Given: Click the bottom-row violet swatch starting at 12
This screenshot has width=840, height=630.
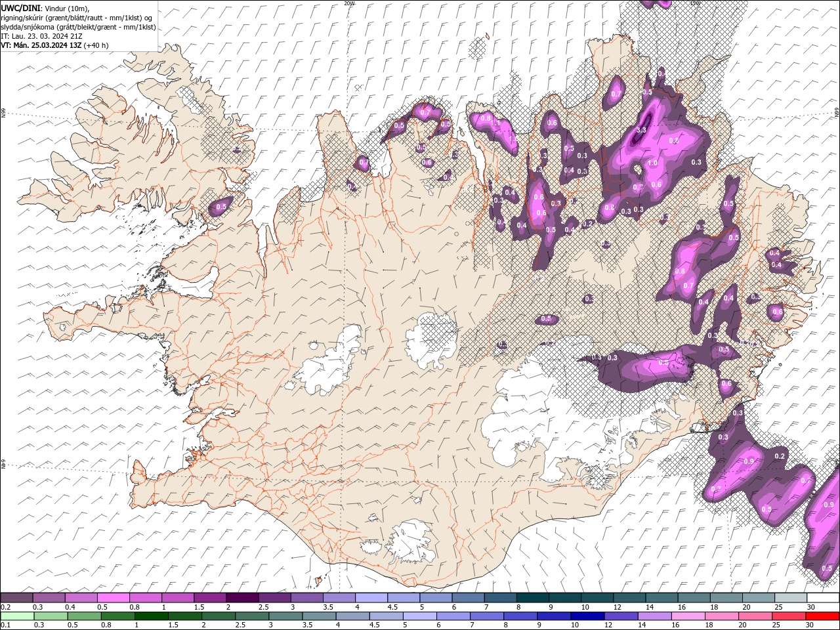Looking at the screenshot, I should [620, 616].
